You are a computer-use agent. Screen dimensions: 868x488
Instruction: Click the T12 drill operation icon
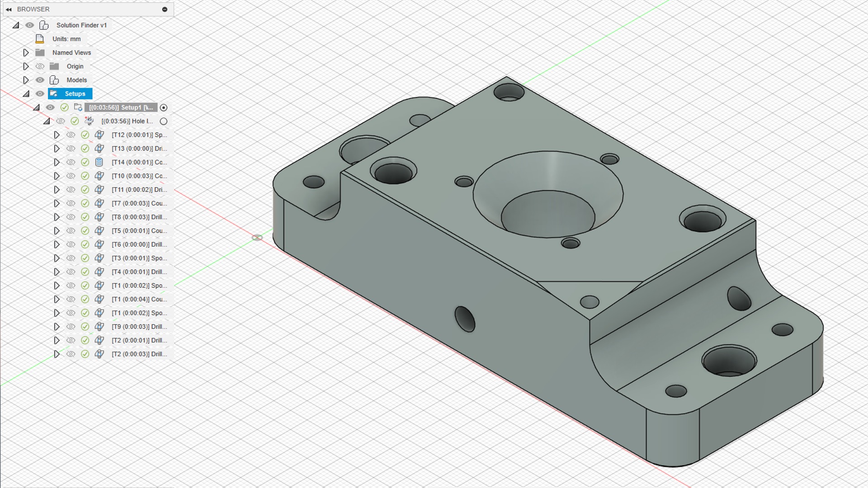pyautogui.click(x=99, y=135)
